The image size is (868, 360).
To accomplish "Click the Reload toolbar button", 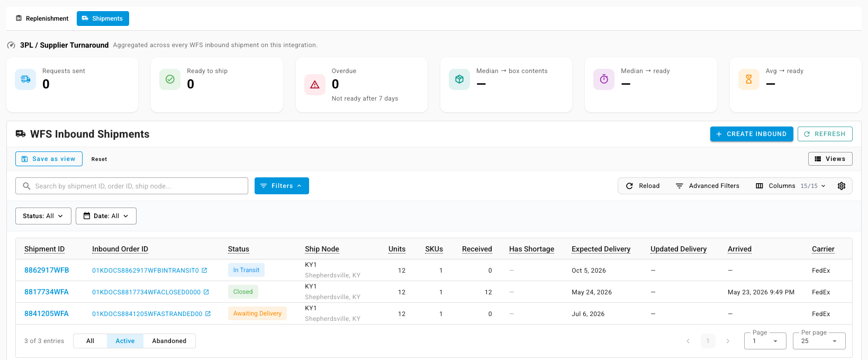I will [x=643, y=186].
